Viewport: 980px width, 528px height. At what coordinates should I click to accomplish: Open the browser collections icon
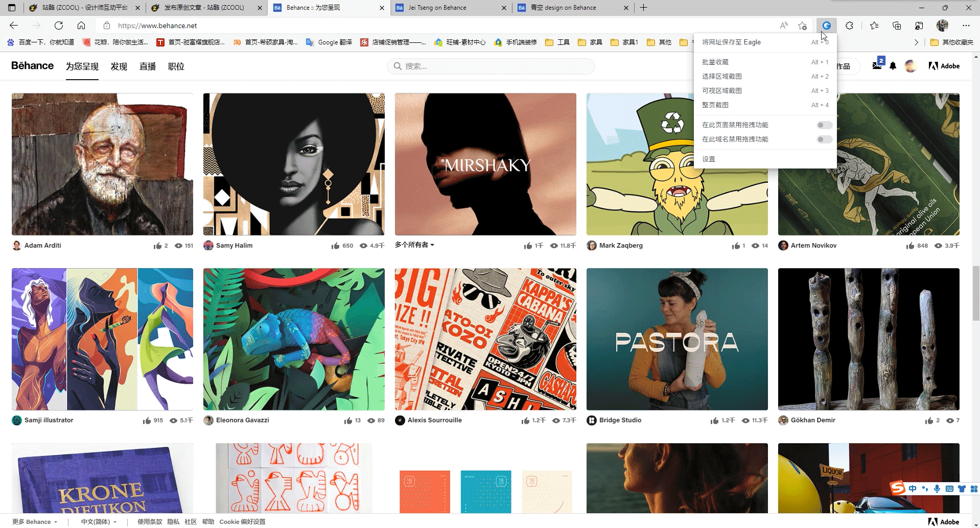point(897,26)
